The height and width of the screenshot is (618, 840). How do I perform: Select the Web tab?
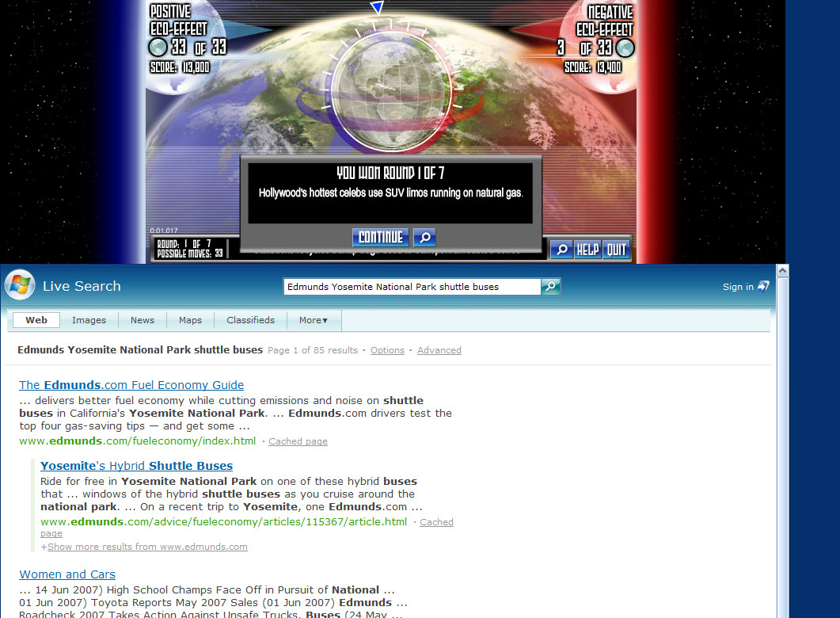point(36,320)
